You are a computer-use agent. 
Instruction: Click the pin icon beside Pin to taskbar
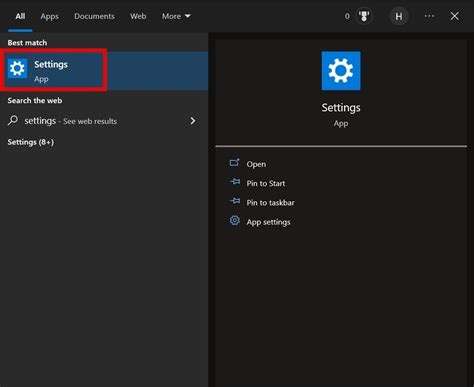pos(235,201)
